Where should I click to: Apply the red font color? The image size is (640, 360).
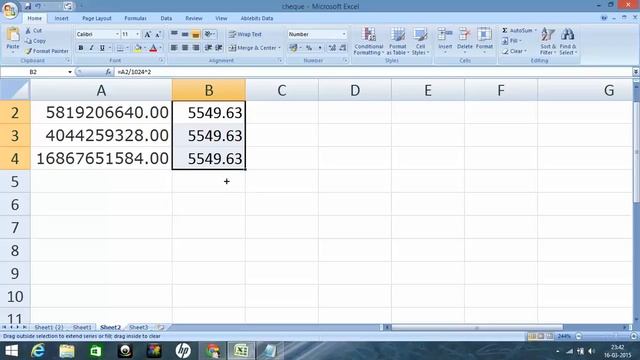(153, 48)
